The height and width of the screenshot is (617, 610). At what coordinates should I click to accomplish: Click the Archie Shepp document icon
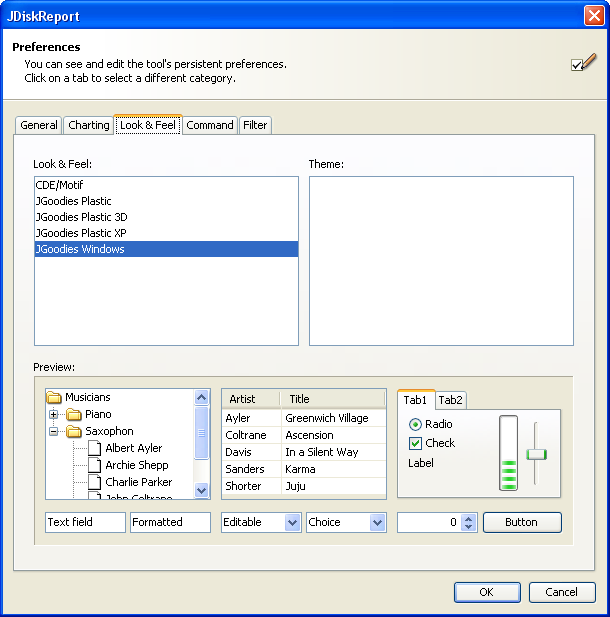click(94, 465)
